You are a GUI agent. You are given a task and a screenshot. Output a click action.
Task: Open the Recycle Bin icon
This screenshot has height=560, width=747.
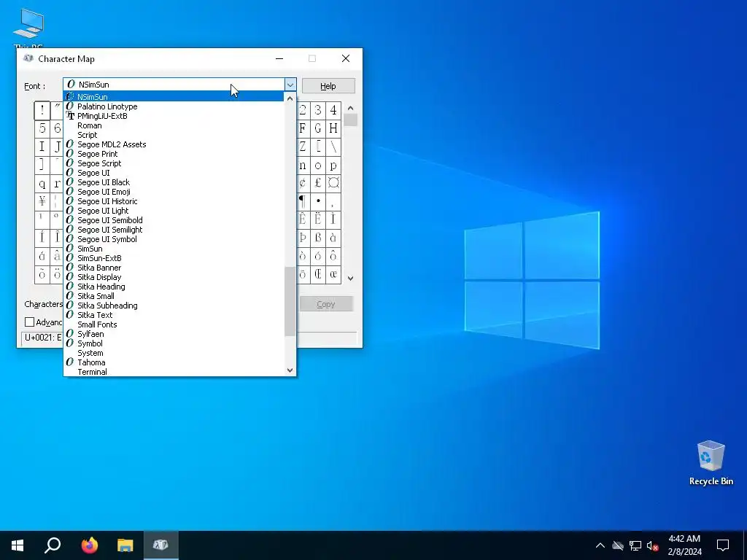pyautogui.click(x=711, y=463)
